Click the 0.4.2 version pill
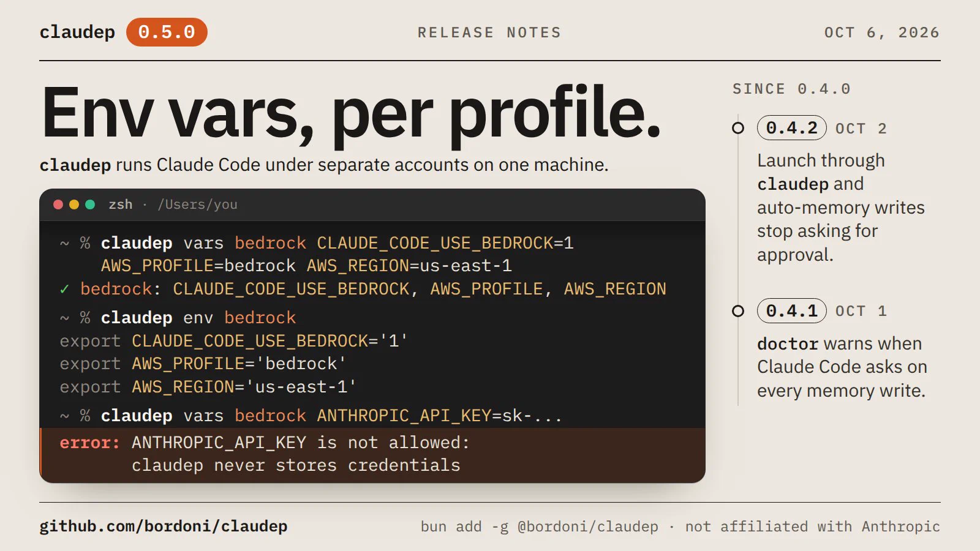Screen dimensions: 980x551 (792, 128)
